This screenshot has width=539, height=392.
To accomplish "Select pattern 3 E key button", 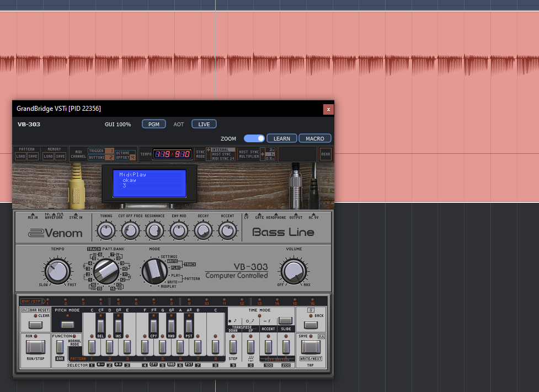I will (x=127, y=347).
